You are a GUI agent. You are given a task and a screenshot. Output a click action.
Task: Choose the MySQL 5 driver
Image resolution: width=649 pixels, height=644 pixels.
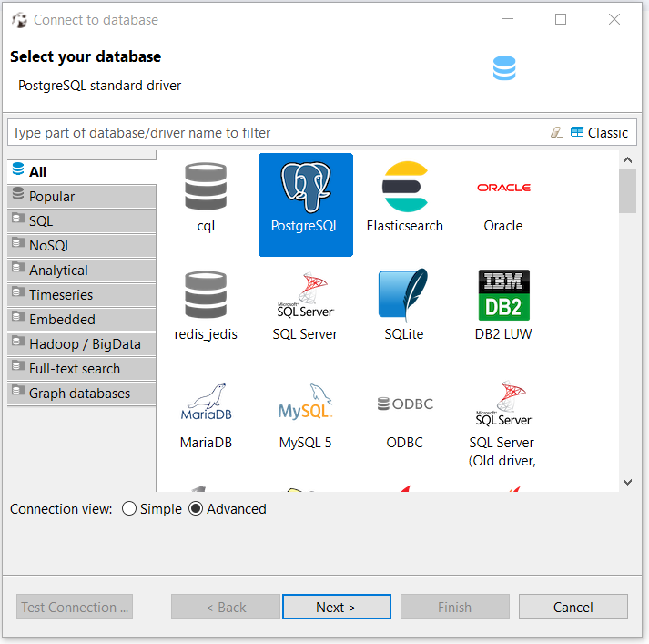tap(306, 415)
